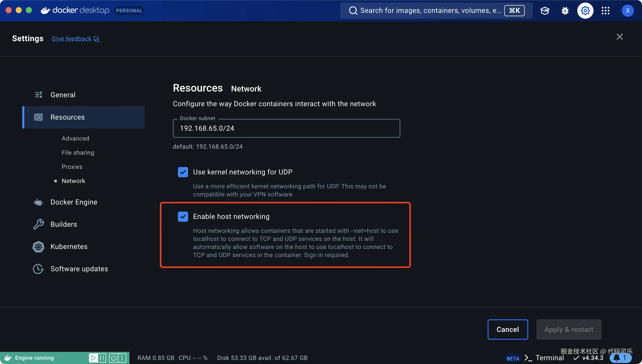Click the Cancel button
This screenshot has width=642, height=364.
[508, 329]
